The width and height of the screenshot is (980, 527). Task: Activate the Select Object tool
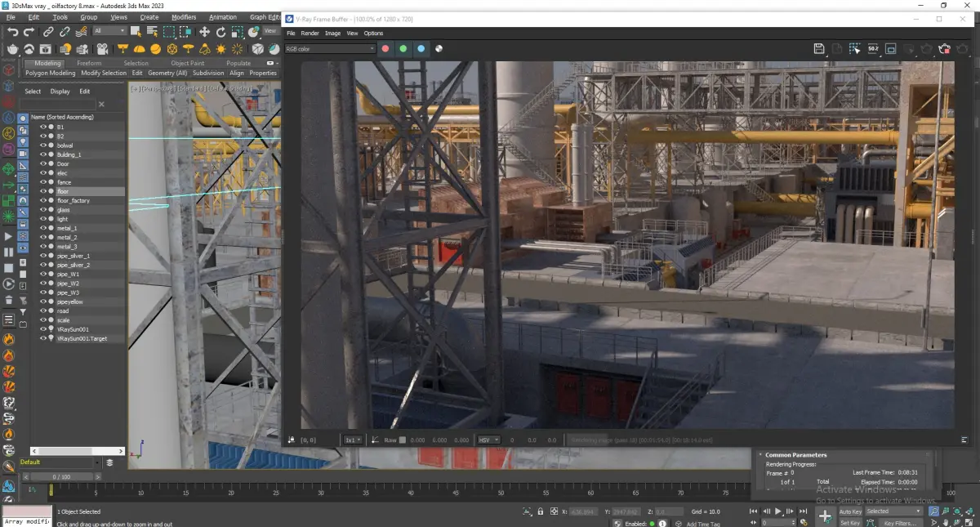(x=137, y=32)
